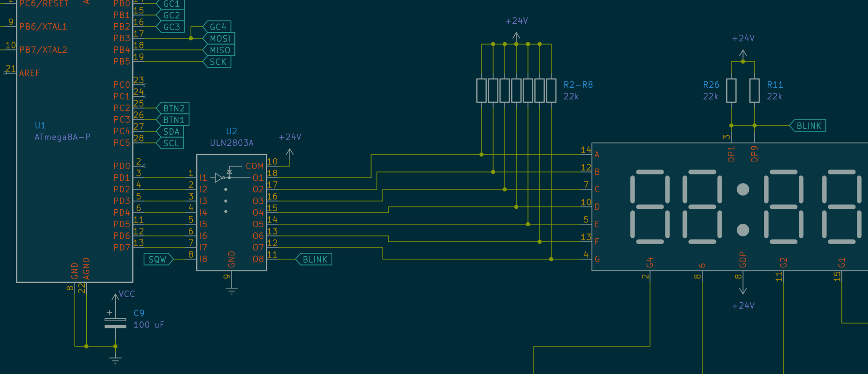Select the leftmost resistor in the R2-R8 array

click(x=481, y=91)
